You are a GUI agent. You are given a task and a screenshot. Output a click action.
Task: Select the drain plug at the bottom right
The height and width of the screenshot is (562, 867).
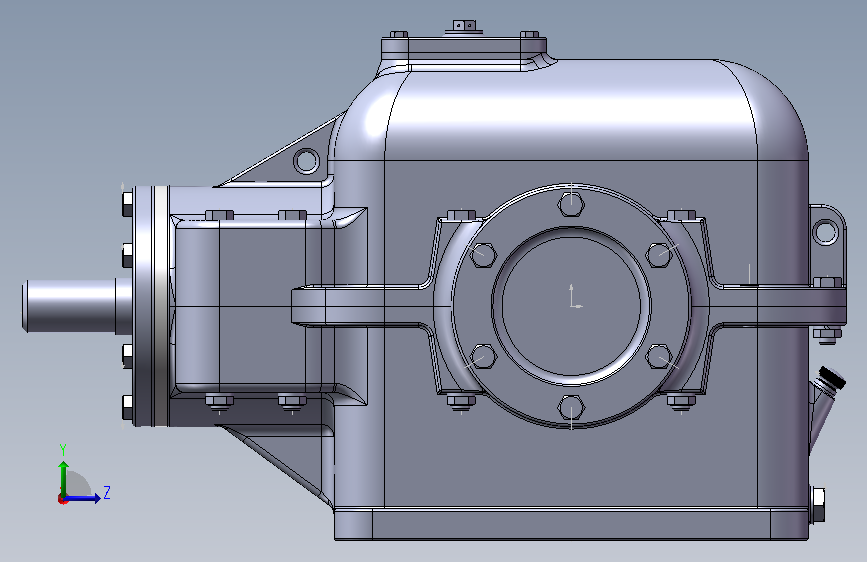coord(817,504)
